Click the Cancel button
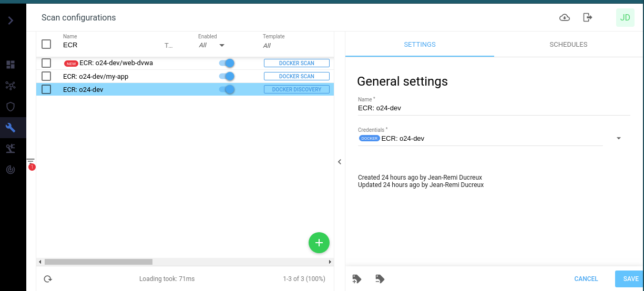 point(586,279)
